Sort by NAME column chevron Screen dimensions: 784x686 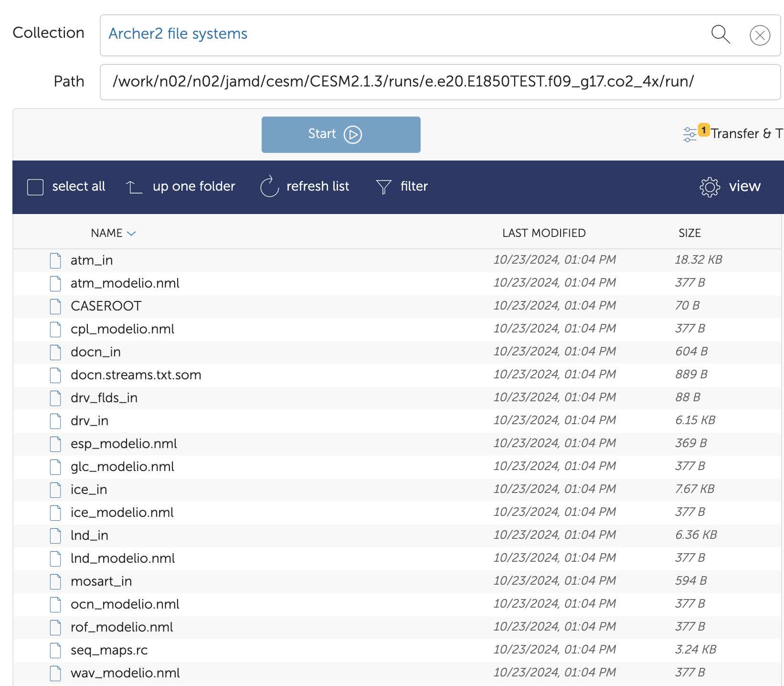click(131, 233)
